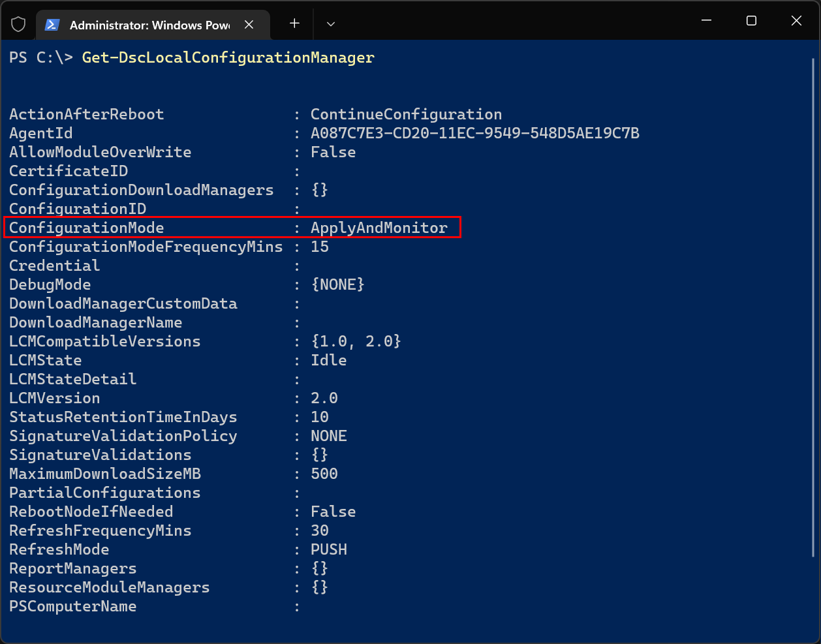Click the LCMVersion property name
Image resolution: width=821 pixels, height=644 pixels.
click(x=55, y=398)
